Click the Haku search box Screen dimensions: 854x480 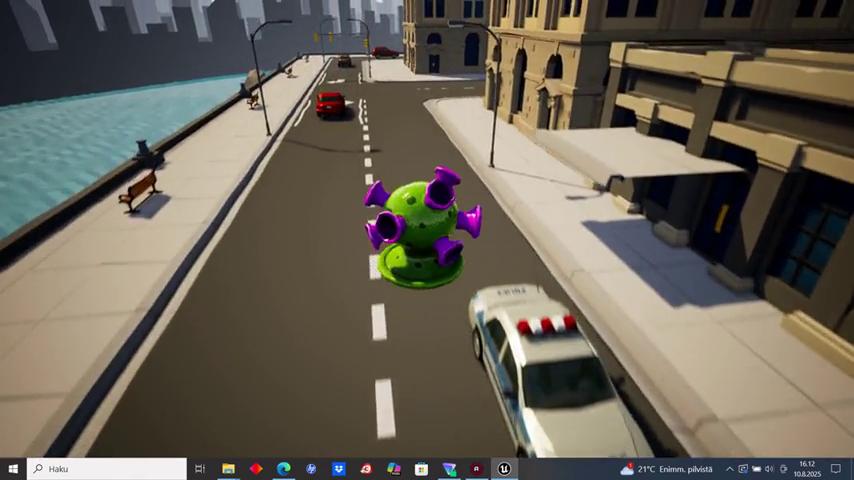107,469
